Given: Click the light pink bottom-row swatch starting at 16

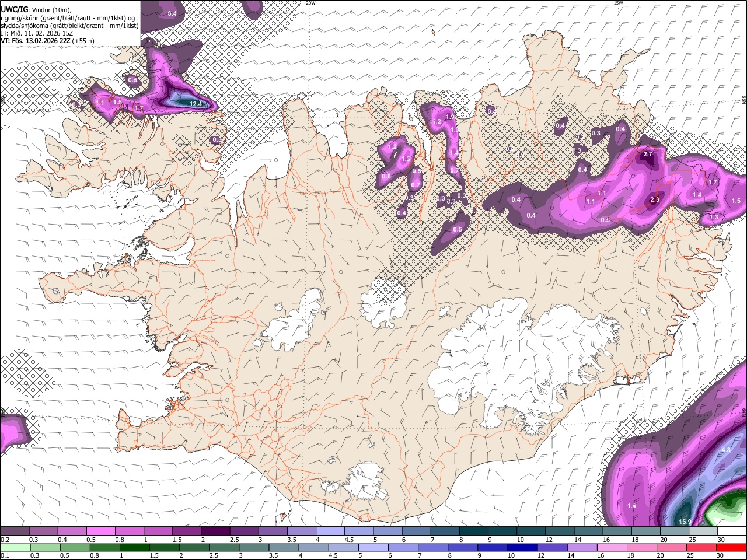Looking at the screenshot, I should pyautogui.click(x=612, y=548).
